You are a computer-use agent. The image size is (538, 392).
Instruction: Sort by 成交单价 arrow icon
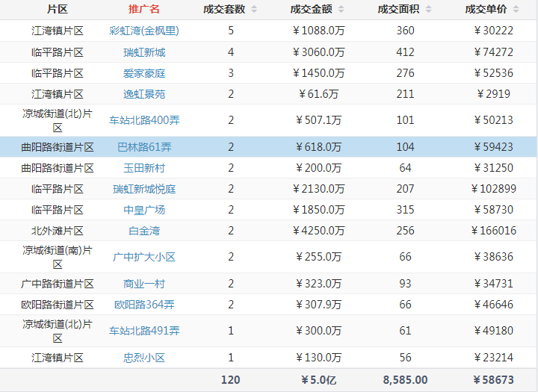click(x=516, y=9)
